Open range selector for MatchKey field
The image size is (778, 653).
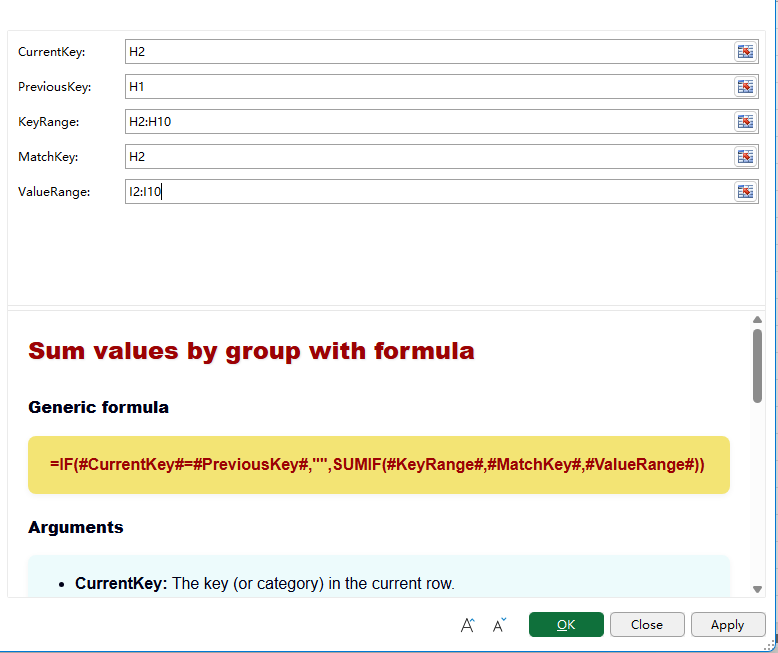[745, 157]
